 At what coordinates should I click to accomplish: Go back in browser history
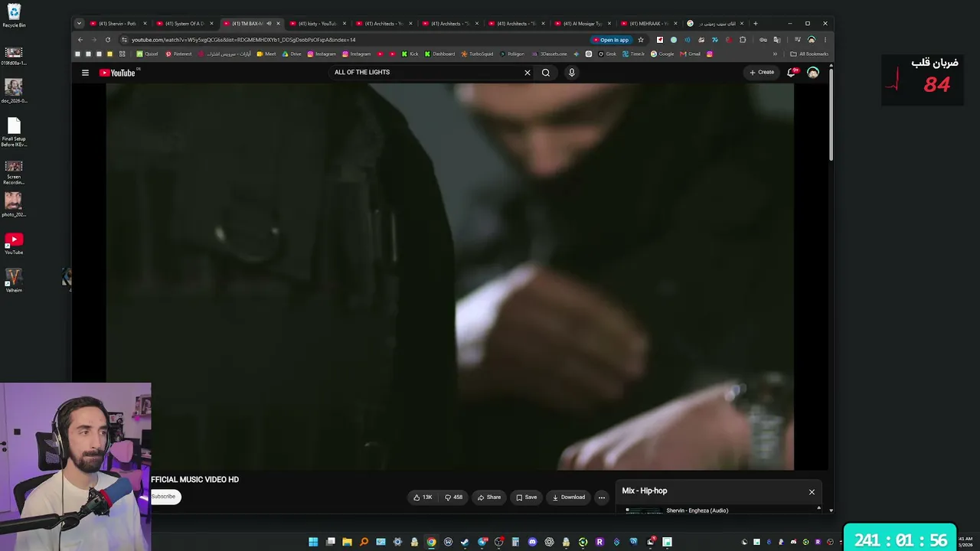click(x=80, y=40)
